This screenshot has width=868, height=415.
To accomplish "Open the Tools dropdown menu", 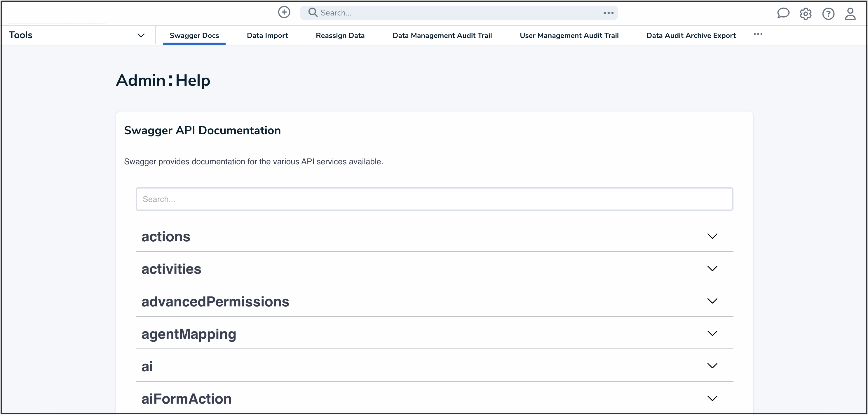I will [140, 35].
